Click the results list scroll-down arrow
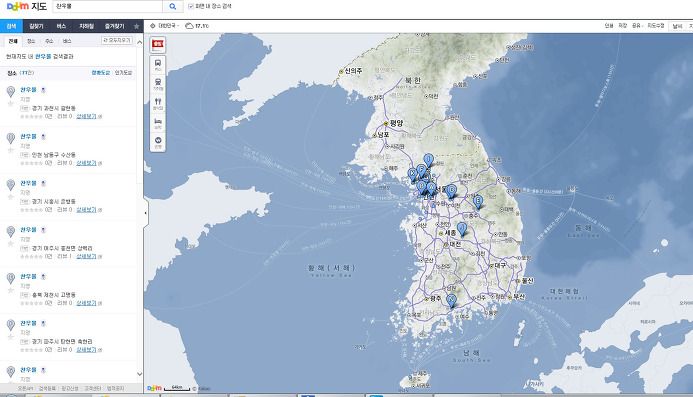The width and height of the screenshot is (693, 397). coord(140,374)
